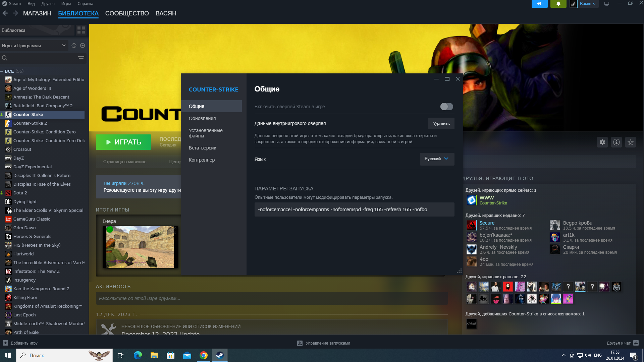Open the announcements megaphone icon
Screen dimensions: 644x362
[539, 4]
